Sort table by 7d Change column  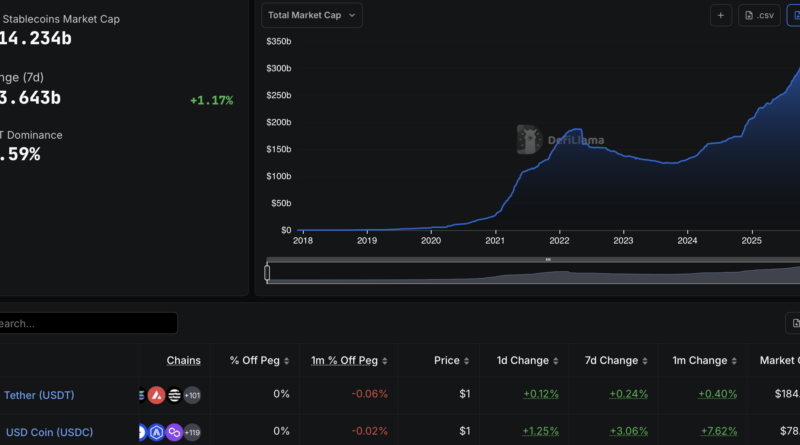[x=609, y=360]
